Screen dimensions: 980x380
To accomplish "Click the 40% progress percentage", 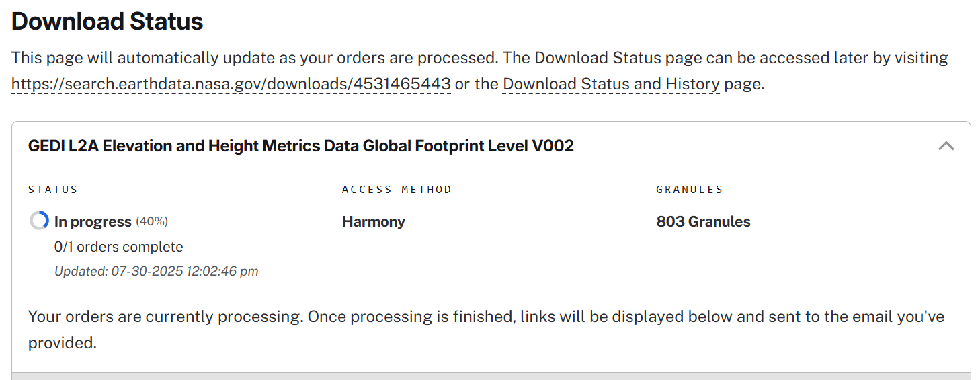I will point(152,221).
